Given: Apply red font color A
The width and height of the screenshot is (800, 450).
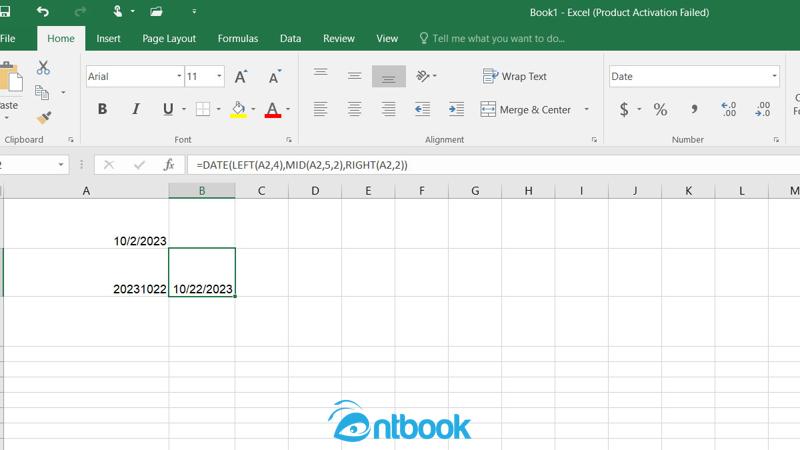Looking at the screenshot, I should (x=273, y=109).
